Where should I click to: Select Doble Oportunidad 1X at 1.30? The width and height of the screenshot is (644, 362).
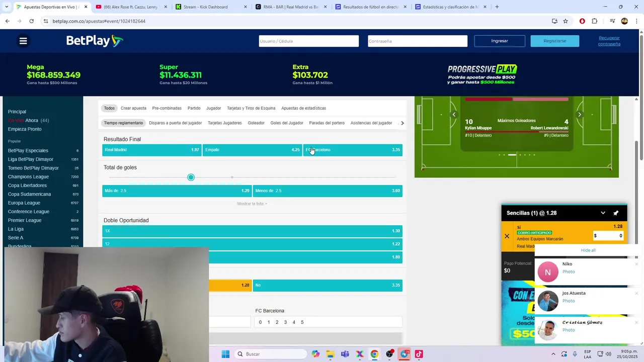252,231
